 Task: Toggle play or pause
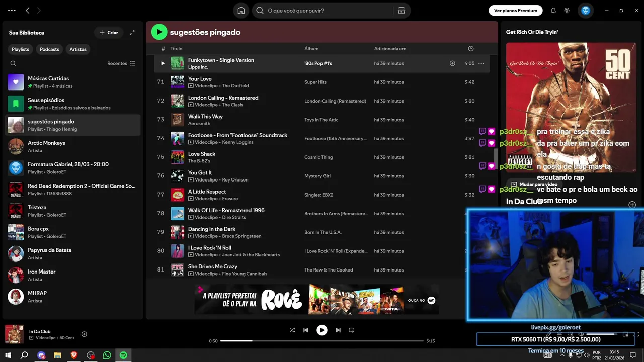[x=322, y=330]
